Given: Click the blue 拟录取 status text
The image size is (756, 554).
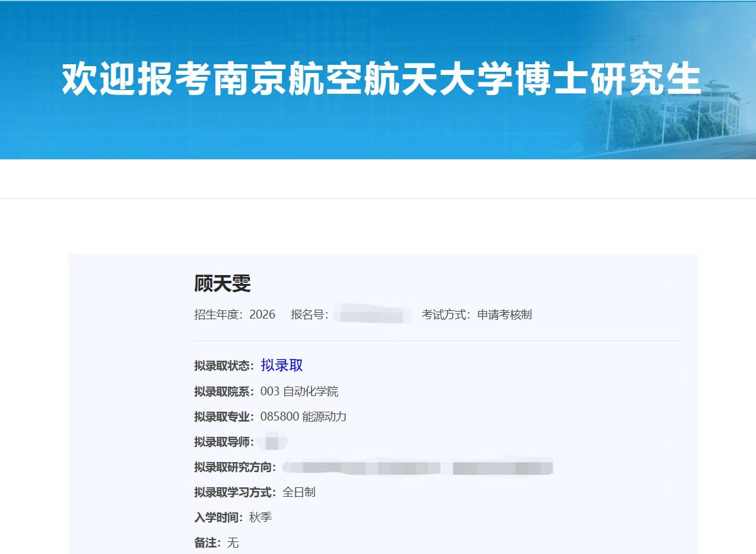Looking at the screenshot, I should click(x=282, y=366).
